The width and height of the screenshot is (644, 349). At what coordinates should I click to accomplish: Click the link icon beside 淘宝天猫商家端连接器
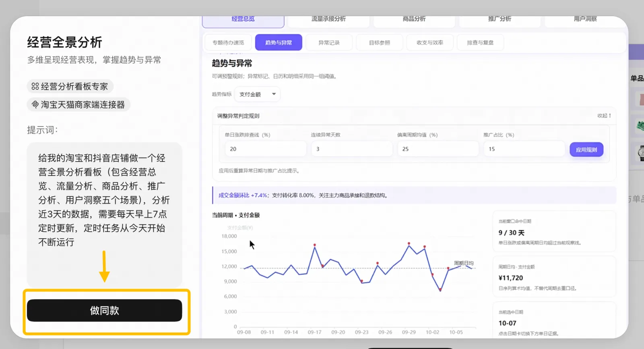click(x=35, y=104)
